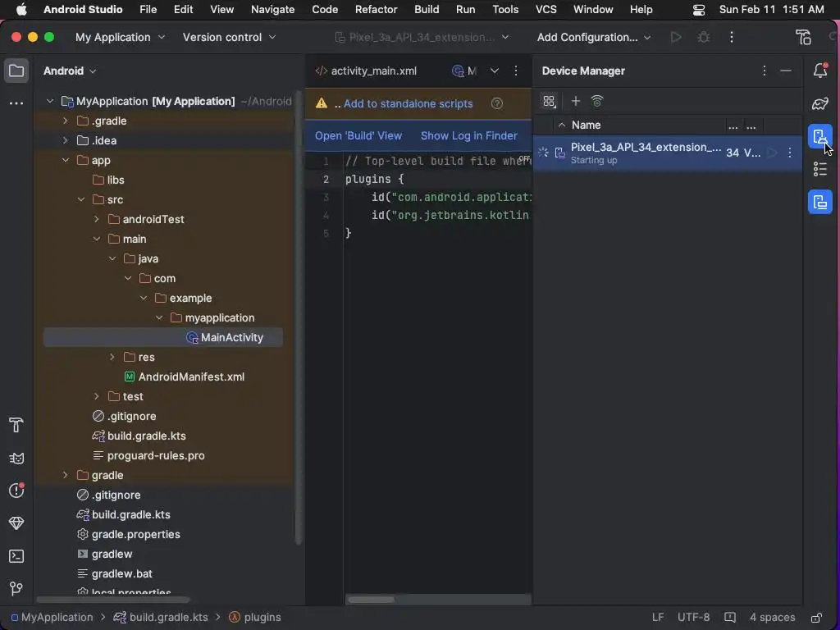Click the LF line separator widget
The image size is (840, 630).
pyautogui.click(x=658, y=617)
